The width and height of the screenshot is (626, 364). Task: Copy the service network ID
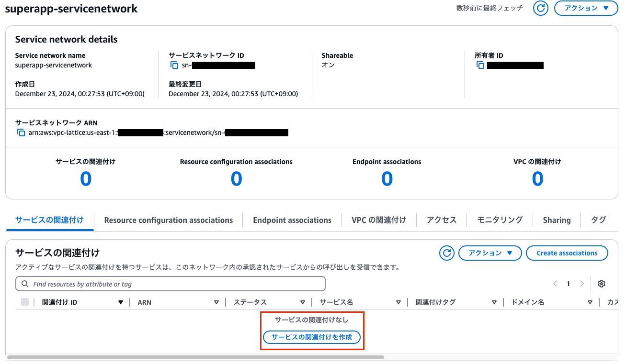(174, 65)
